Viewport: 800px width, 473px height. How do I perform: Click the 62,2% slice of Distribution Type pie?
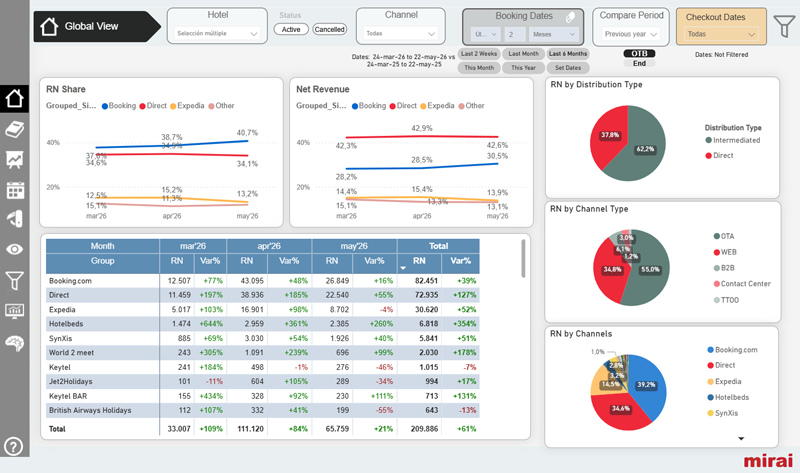[645, 149]
